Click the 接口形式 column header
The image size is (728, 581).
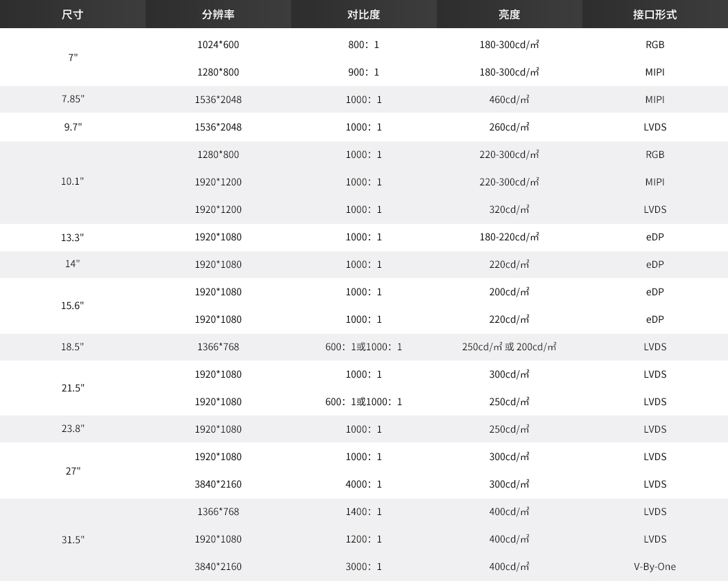pyautogui.click(x=655, y=14)
